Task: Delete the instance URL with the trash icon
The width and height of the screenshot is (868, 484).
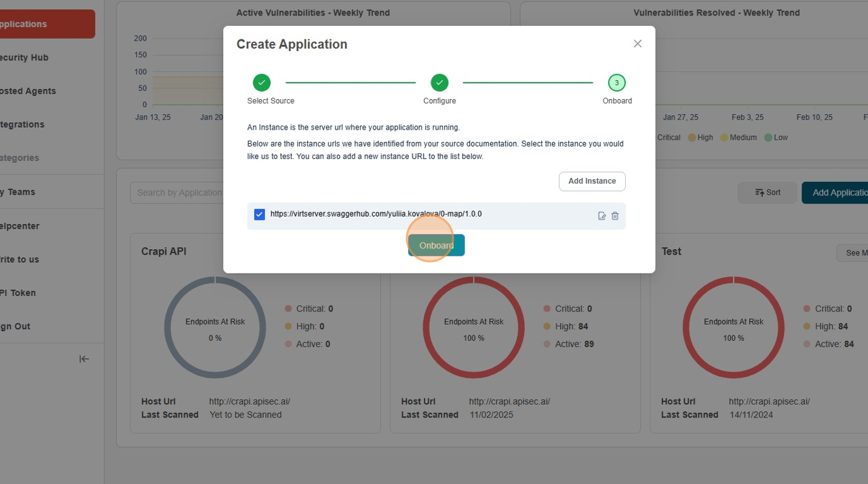Action: 615,216
